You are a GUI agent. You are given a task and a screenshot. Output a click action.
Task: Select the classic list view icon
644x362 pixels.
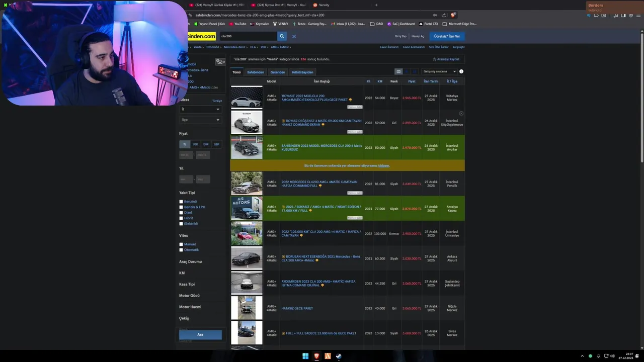(398, 71)
